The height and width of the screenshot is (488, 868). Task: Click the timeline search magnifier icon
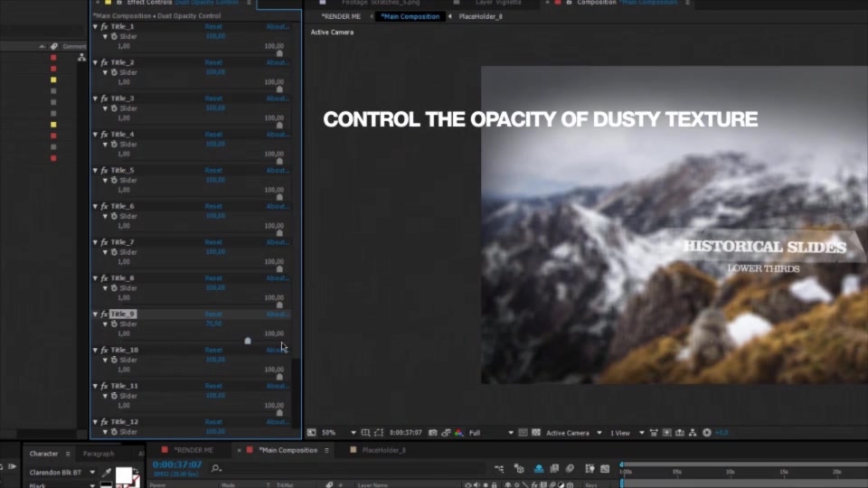tap(216, 469)
